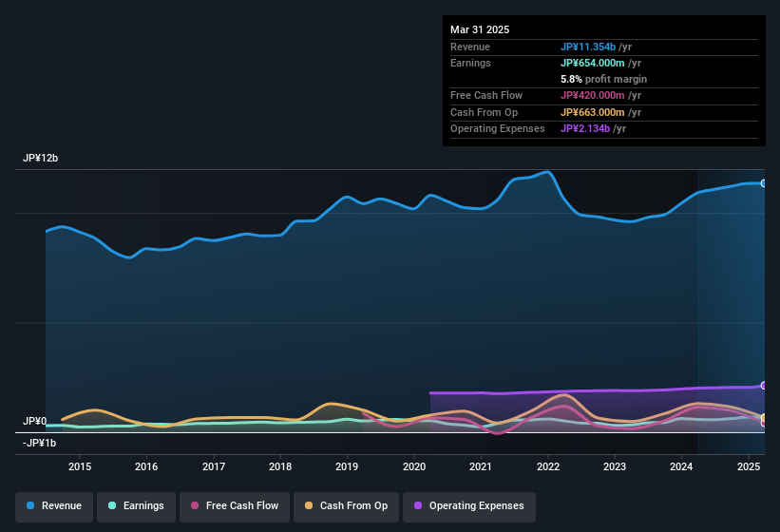Click the 2018 x-axis label
Screen dimensions: 780x532
(x=280, y=466)
